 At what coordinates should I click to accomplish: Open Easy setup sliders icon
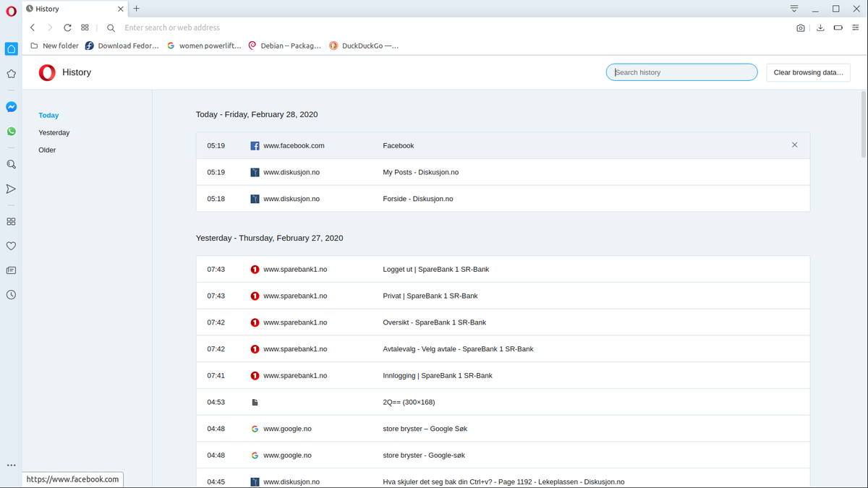click(x=856, y=27)
